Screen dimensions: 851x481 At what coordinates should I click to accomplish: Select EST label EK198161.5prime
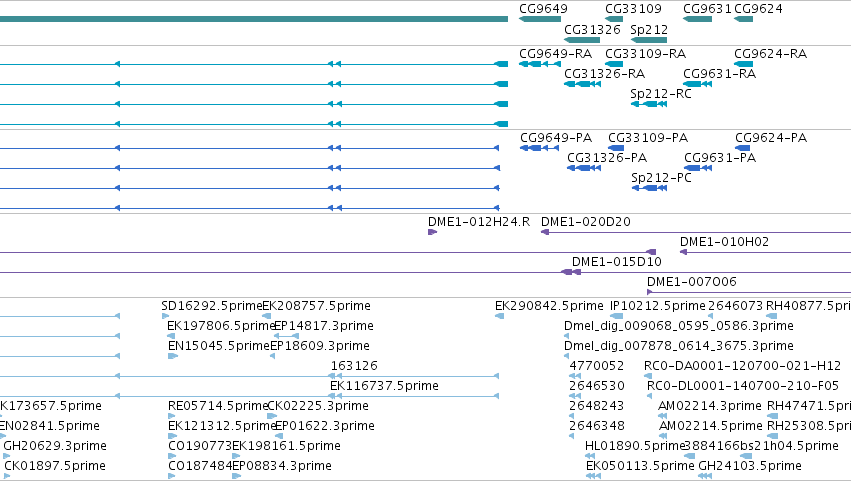point(287,446)
